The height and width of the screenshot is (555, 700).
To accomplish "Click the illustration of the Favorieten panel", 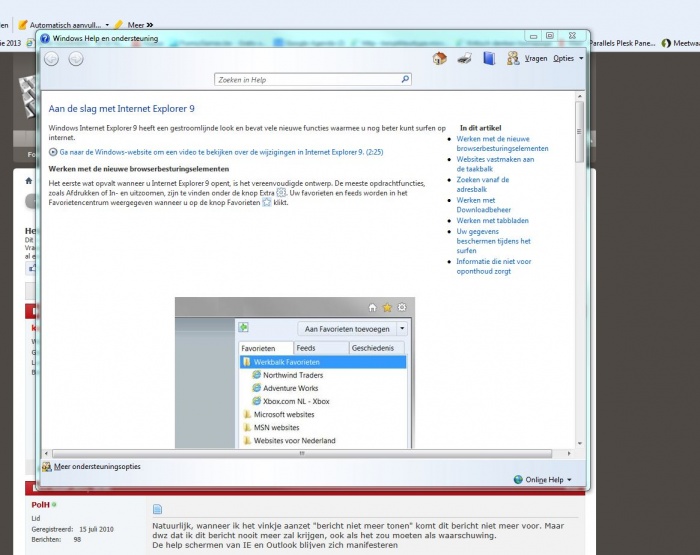I will (x=295, y=373).
